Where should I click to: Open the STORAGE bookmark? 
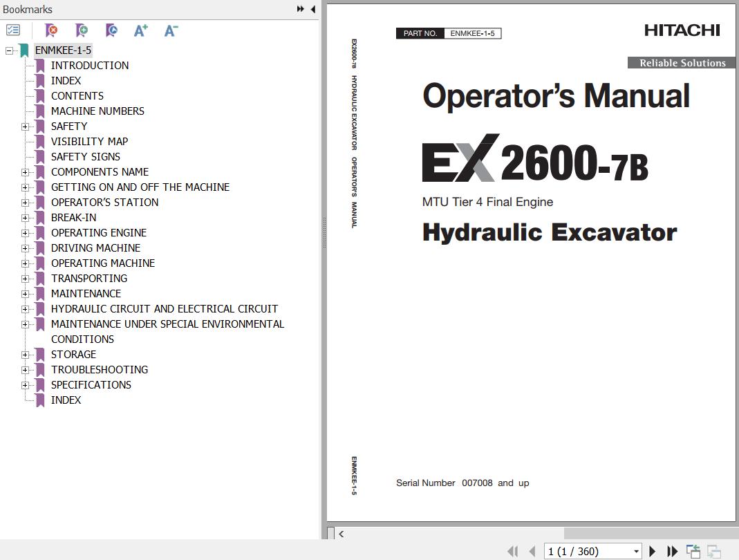73,355
